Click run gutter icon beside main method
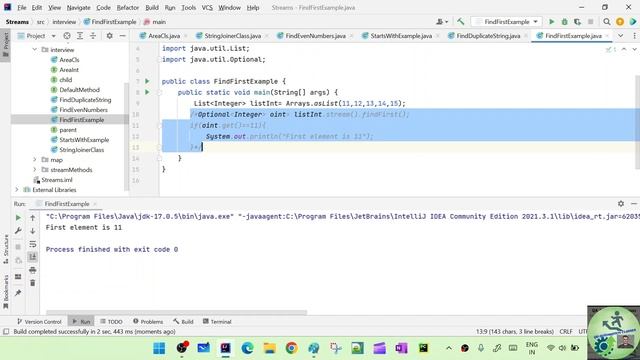 pyautogui.click(x=147, y=92)
